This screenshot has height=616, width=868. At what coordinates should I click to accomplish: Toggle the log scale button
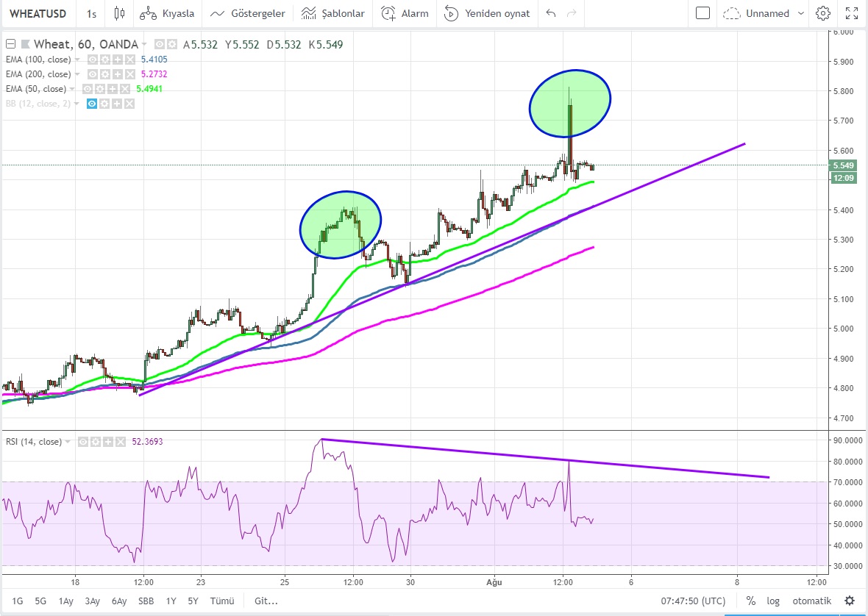pos(772,601)
